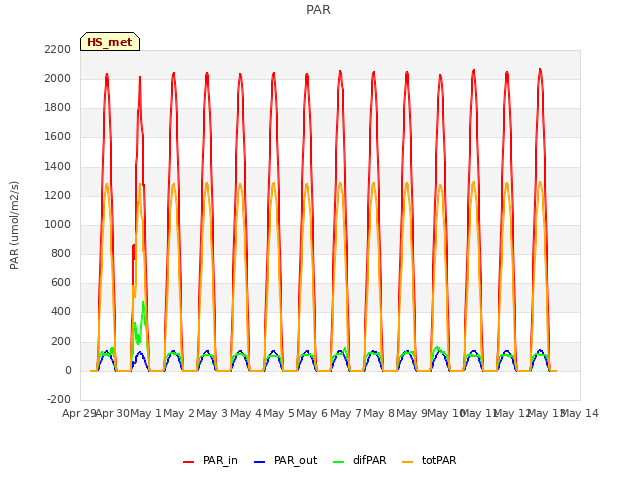Click the -200 y-axis tick label
This screenshot has width=640, height=480.
click(59, 399)
